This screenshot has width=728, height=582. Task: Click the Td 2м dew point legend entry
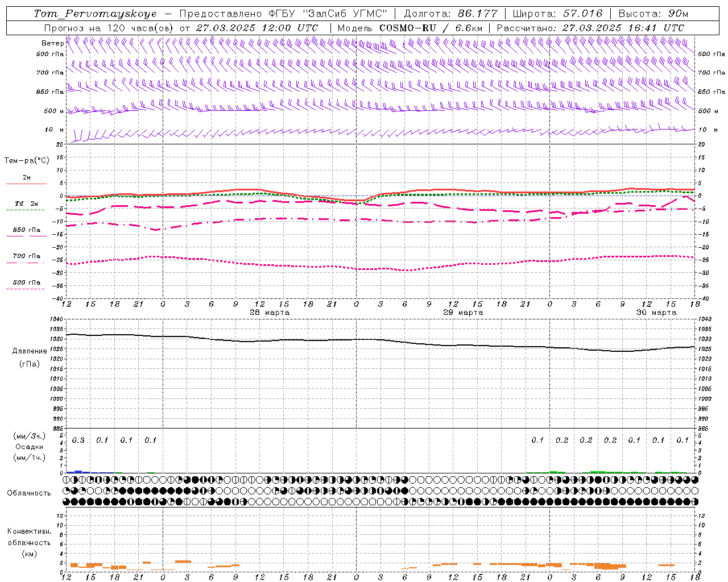(x=26, y=203)
